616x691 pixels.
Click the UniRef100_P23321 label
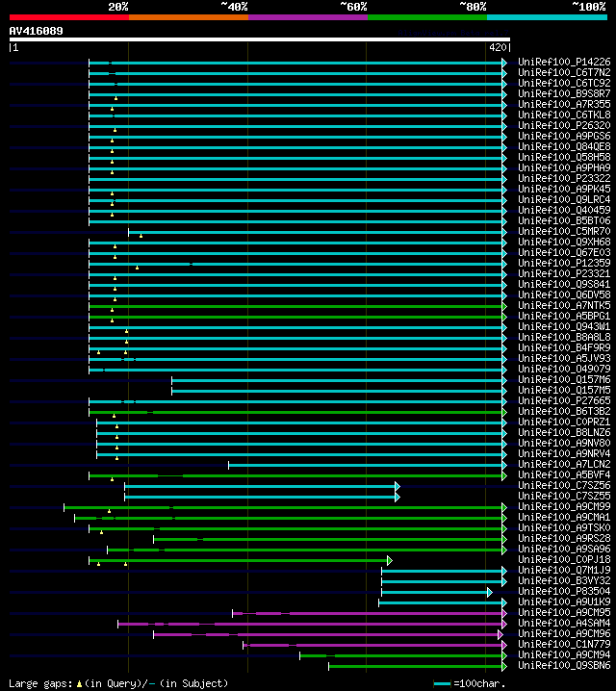tap(564, 273)
